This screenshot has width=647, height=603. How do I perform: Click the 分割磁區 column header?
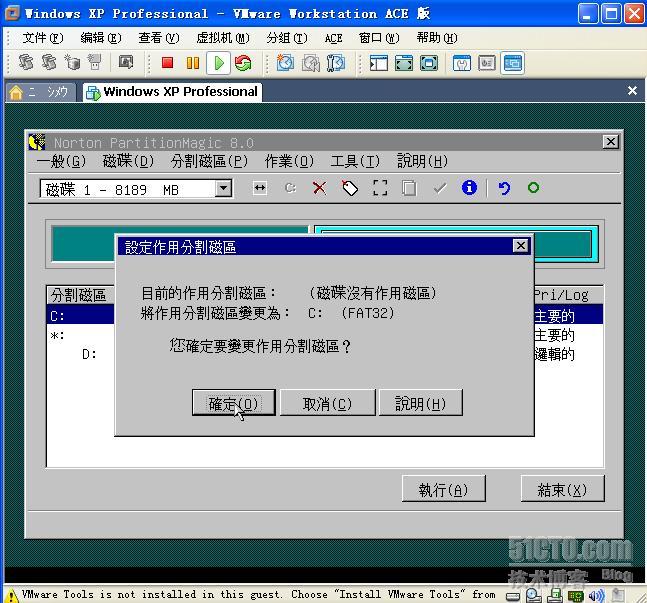80,295
